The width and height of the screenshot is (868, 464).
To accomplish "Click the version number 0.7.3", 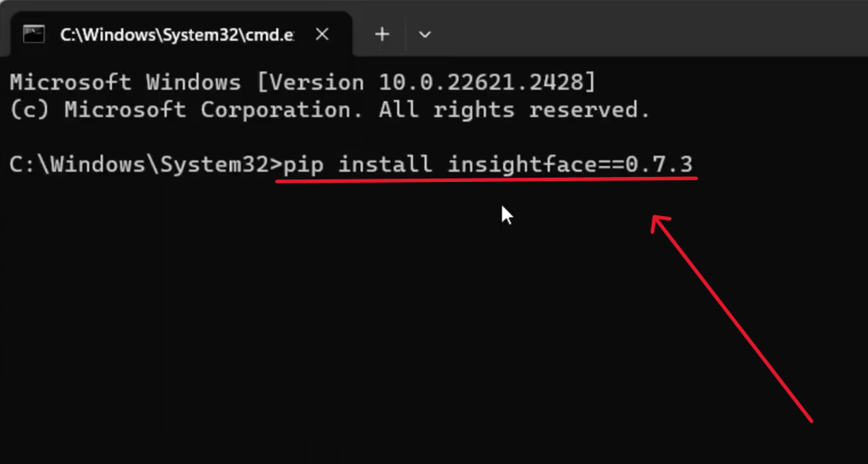I will pos(659,164).
